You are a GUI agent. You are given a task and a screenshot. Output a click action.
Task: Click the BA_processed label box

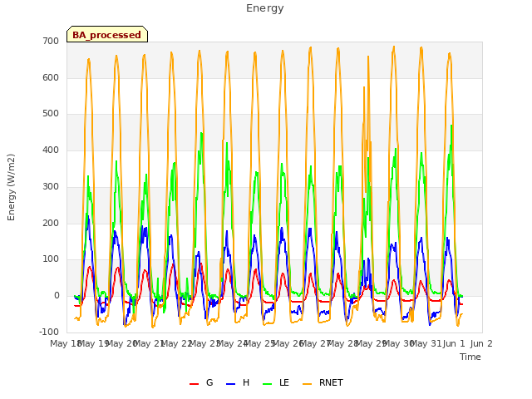[107, 34]
